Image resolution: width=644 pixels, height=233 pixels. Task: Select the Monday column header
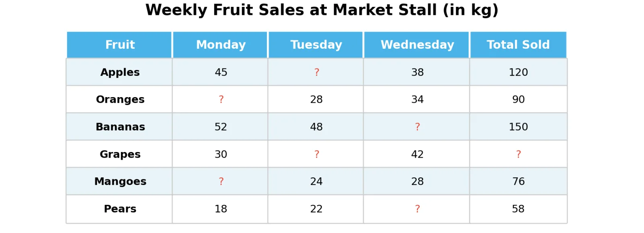pos(221,45)
